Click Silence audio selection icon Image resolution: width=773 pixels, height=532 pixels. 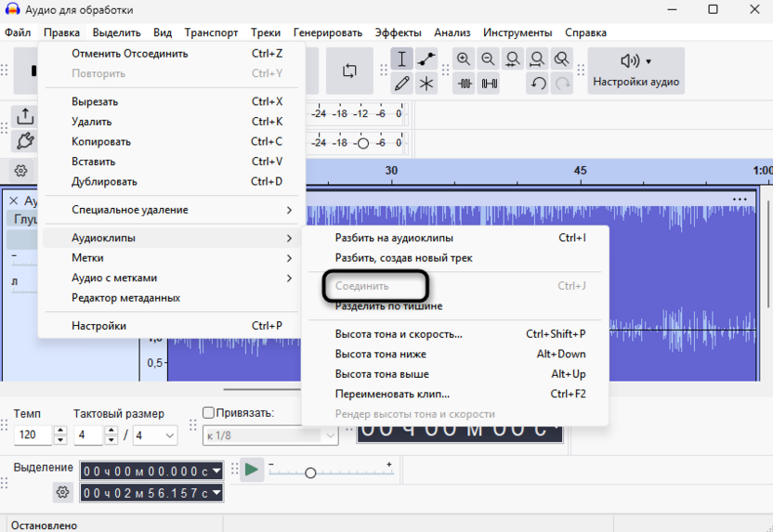click(x=488, y=84)
